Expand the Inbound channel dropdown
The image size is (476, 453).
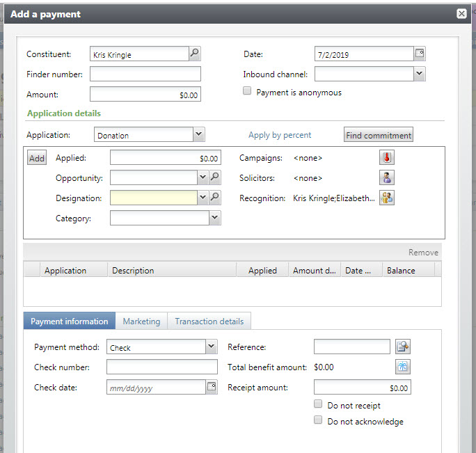point(419,74)
